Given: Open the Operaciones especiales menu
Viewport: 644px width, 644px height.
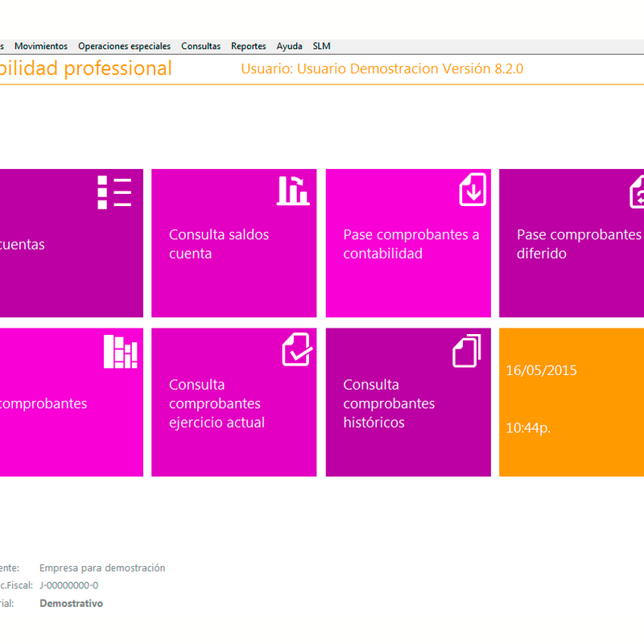Looking at the screenshot, I should click(x=125, y=46).
